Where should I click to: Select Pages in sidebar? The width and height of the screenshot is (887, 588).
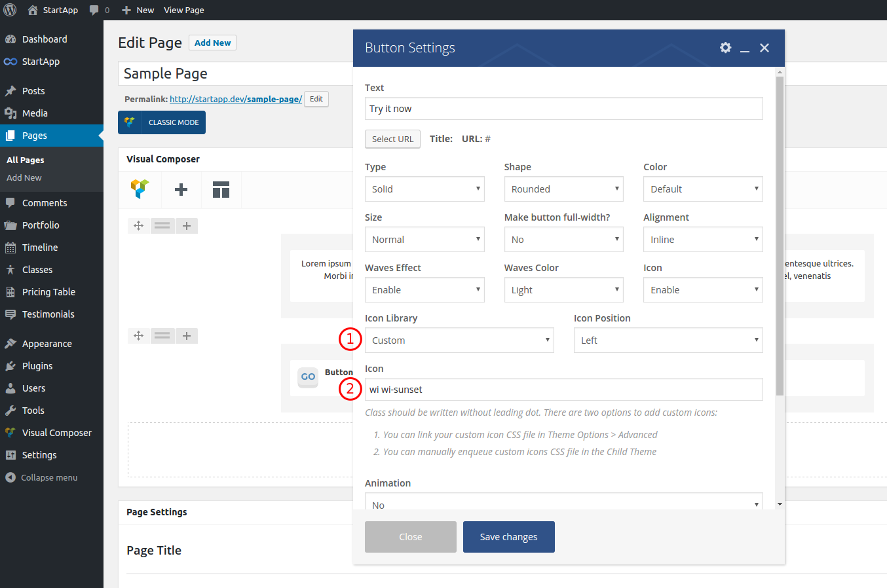[x=52, y=136]
